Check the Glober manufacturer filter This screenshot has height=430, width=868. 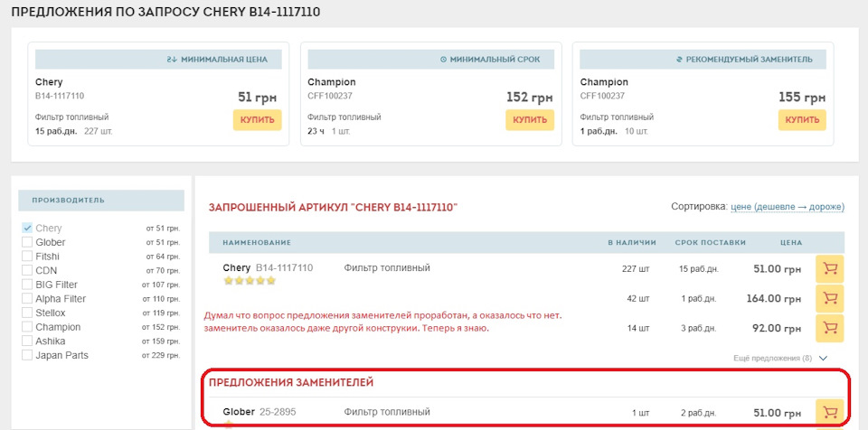point(27,242)
